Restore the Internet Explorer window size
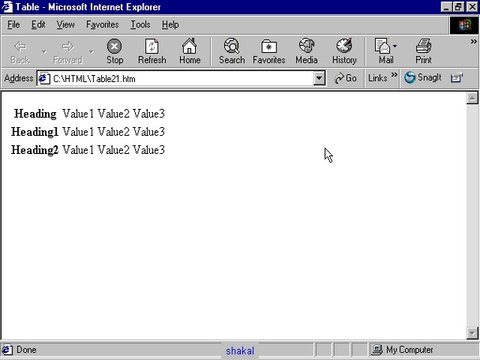 (458, 7)
